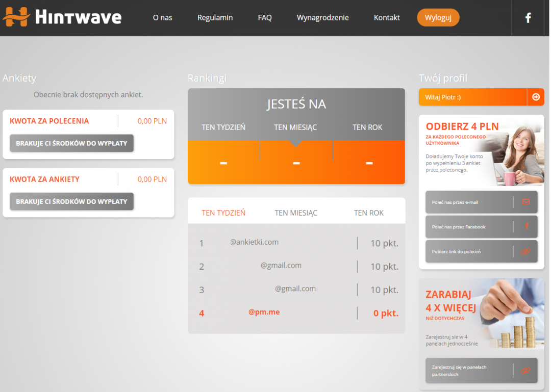Open the O nas page
The width and height of the screenshot is (551, 392).
coord(162,18)
